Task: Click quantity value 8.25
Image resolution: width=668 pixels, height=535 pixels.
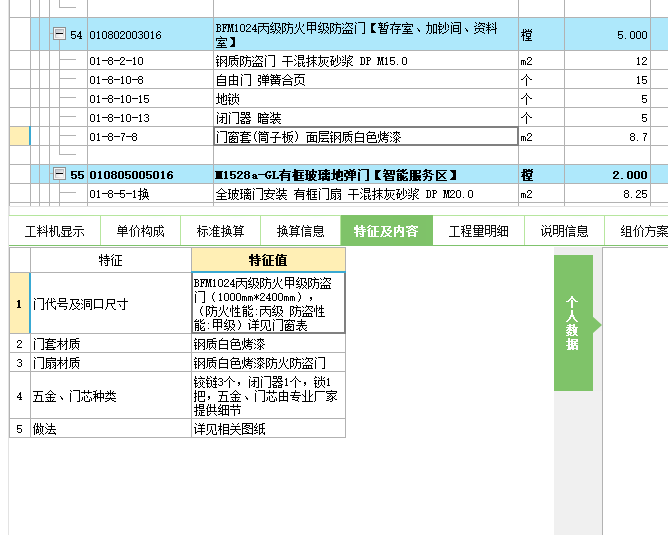Action: [607, 194]
